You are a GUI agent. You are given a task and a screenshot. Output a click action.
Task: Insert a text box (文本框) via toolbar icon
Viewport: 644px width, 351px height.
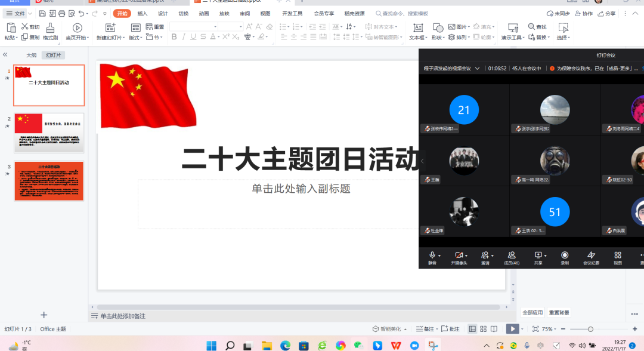click(418, 27)
